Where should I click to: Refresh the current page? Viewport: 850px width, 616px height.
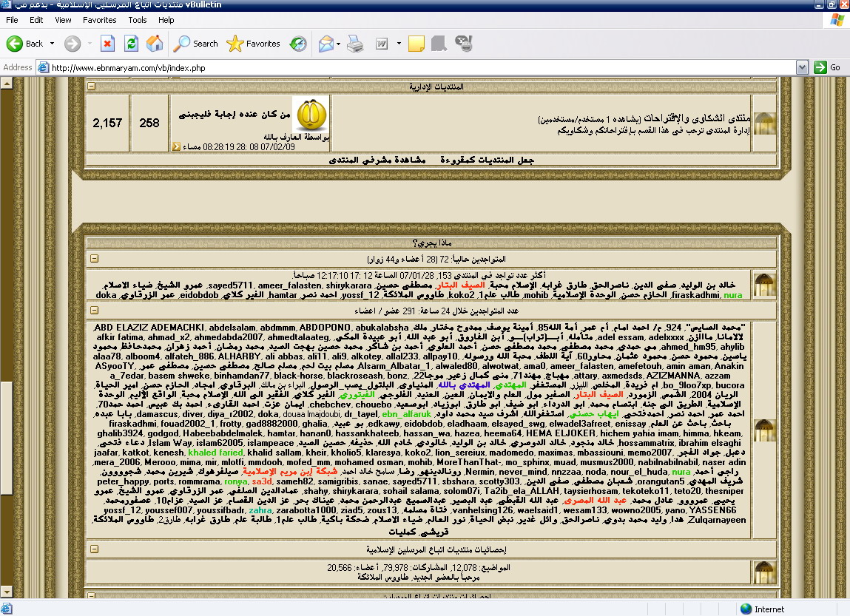pos(131,44)
